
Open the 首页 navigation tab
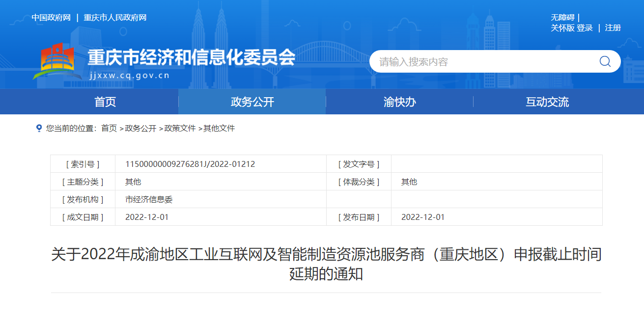(x=105, y=102)
